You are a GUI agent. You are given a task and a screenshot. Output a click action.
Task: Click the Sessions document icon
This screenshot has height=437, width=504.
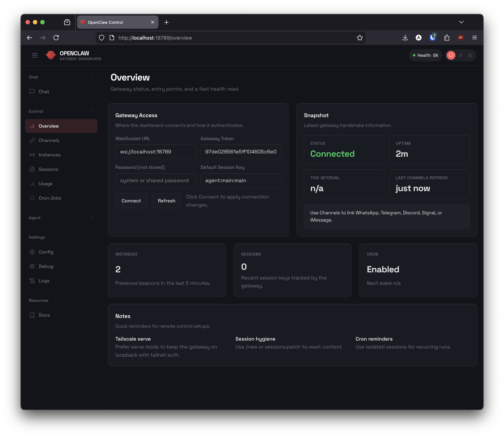pos(32,169)
